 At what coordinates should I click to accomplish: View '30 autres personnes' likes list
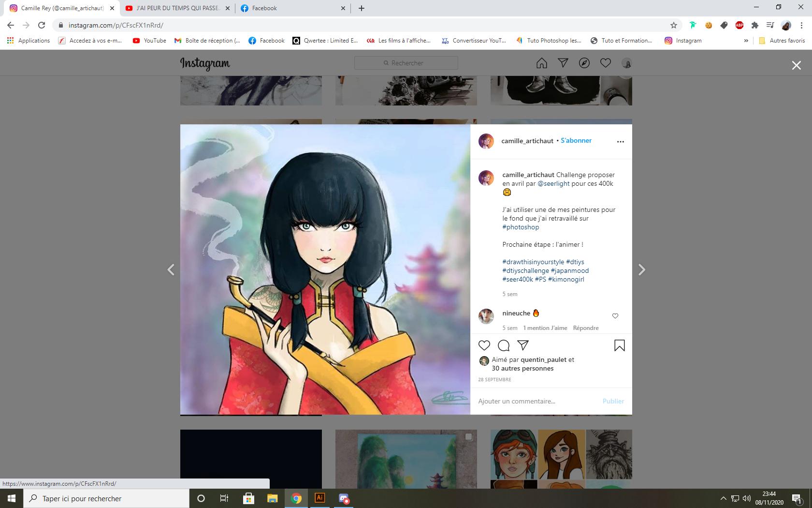tap(522, 368)
